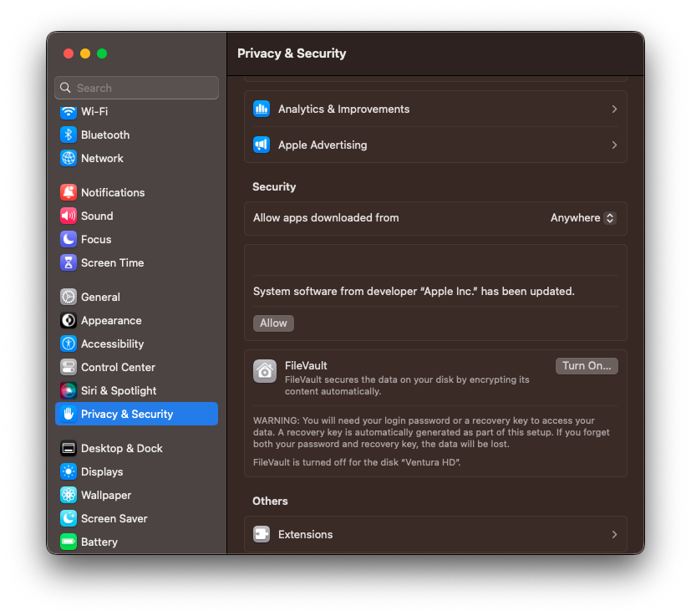This screenshot has height=616, width=691.
Task: Click the FileVault WARNING paragraph
Action: (431, 432)
